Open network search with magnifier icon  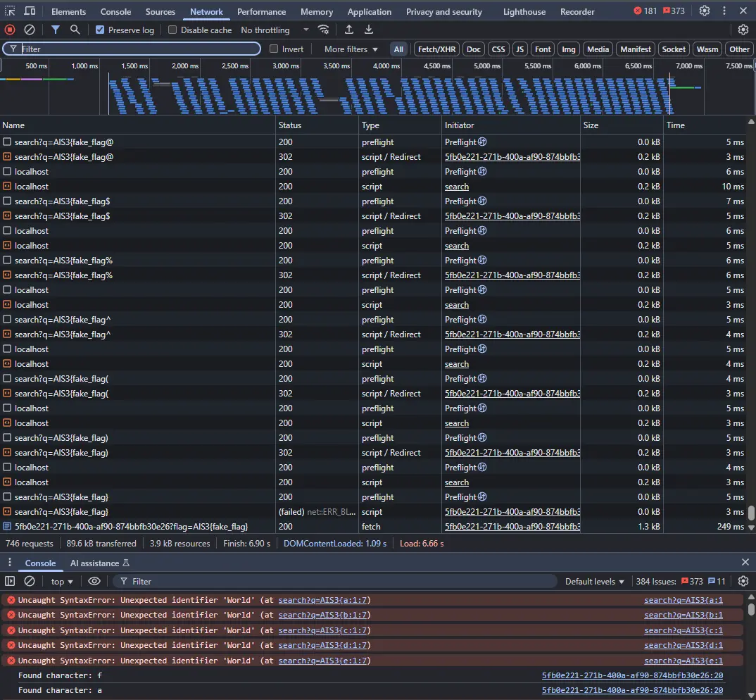point(75,30)
